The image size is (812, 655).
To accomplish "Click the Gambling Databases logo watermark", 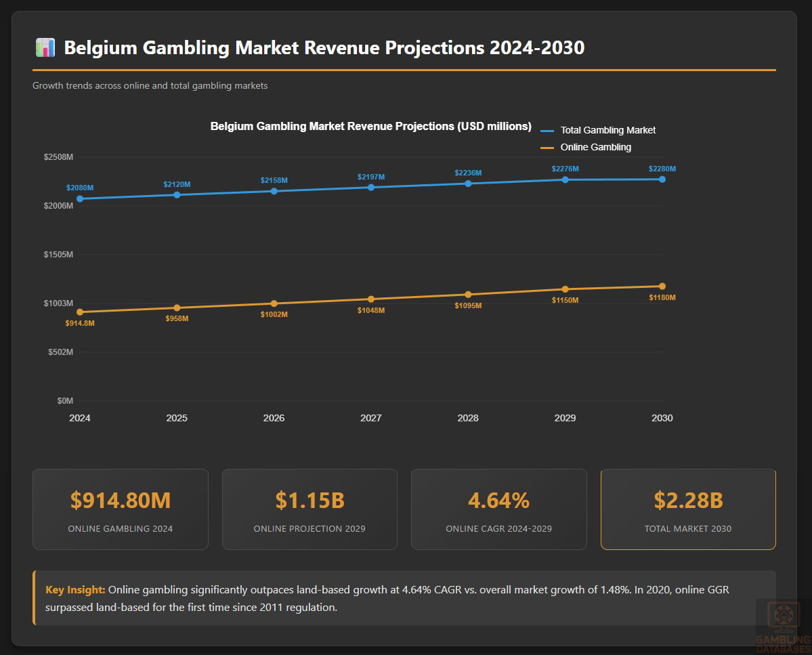I will click(782, 625).
